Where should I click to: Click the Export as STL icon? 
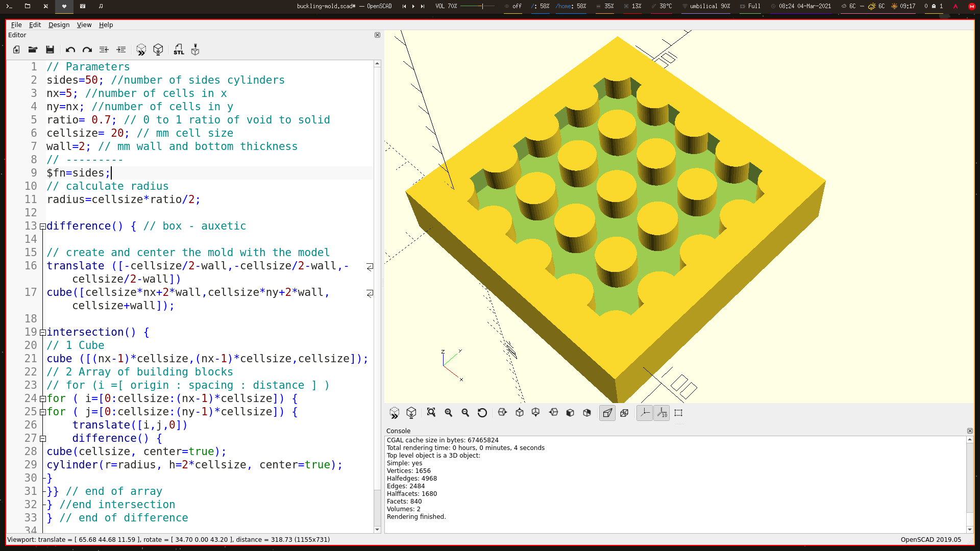(x=179, y=49)
